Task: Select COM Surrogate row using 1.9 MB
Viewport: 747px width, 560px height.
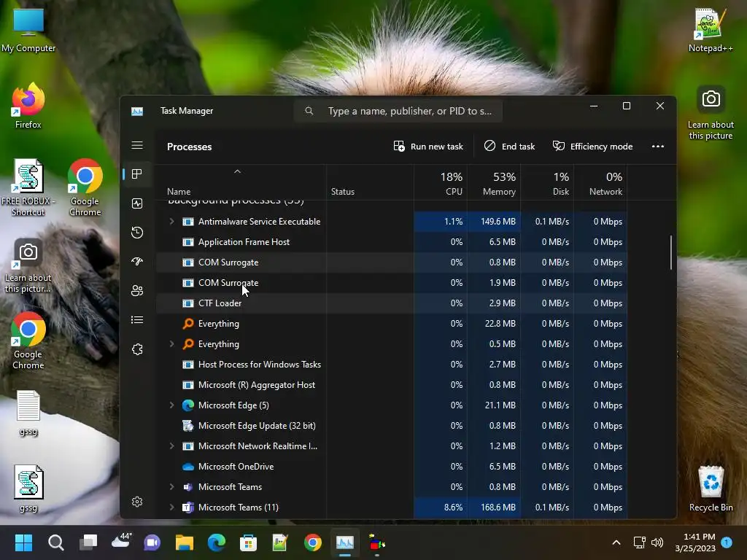Action: (392, 283)
